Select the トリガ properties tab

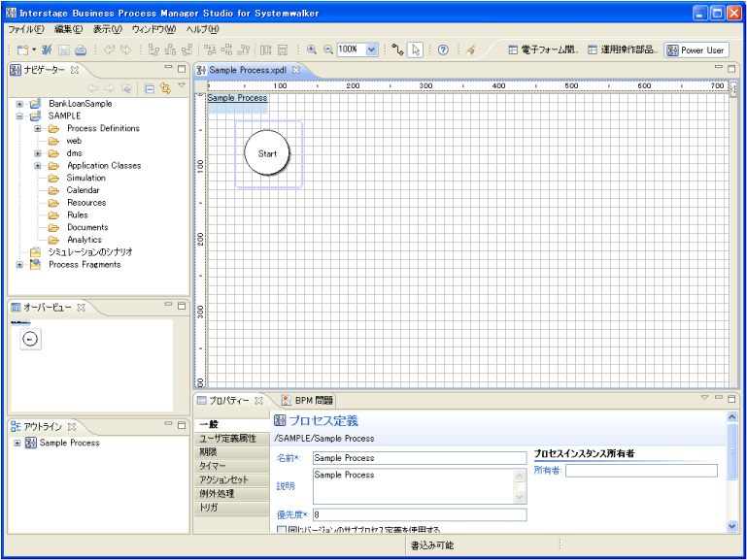coord(231,508)
